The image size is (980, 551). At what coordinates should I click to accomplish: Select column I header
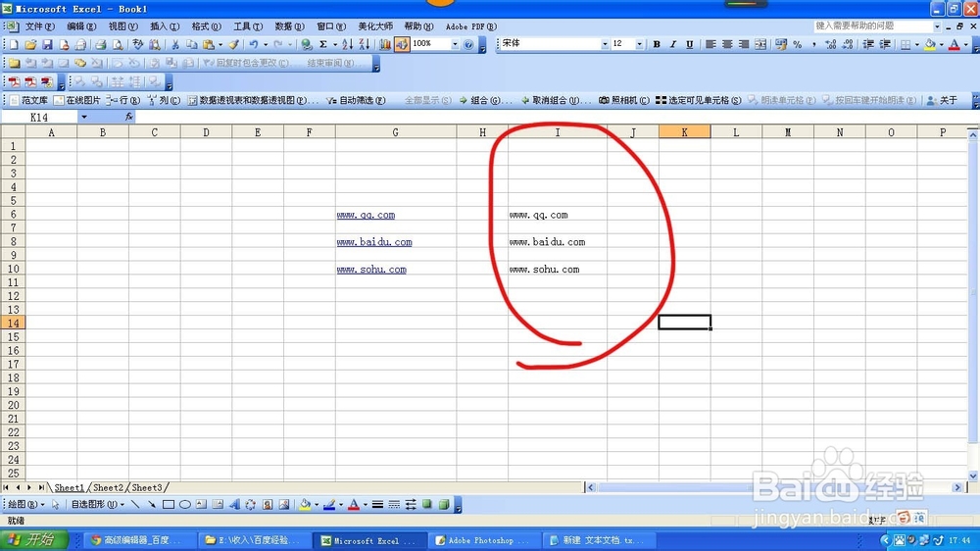[558, 132]
